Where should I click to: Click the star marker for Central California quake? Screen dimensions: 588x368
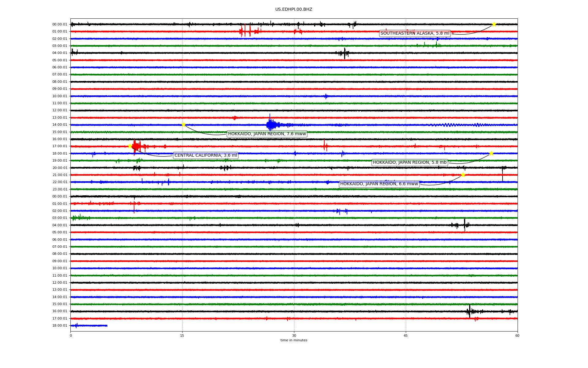click(130, 146)
